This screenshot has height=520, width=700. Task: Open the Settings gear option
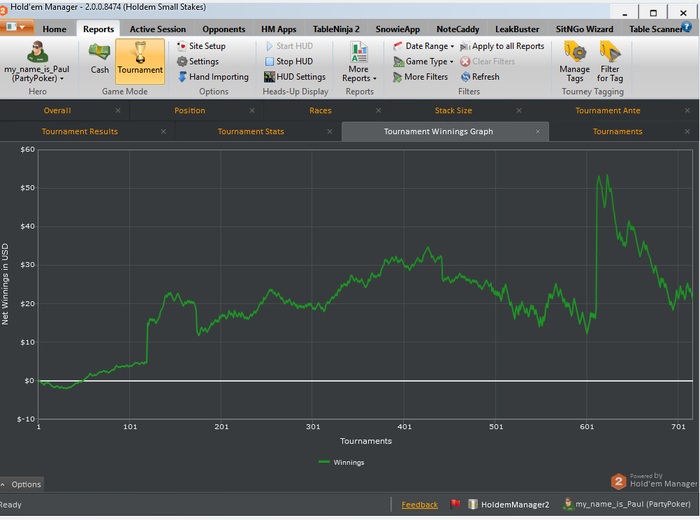coord(198,61)
